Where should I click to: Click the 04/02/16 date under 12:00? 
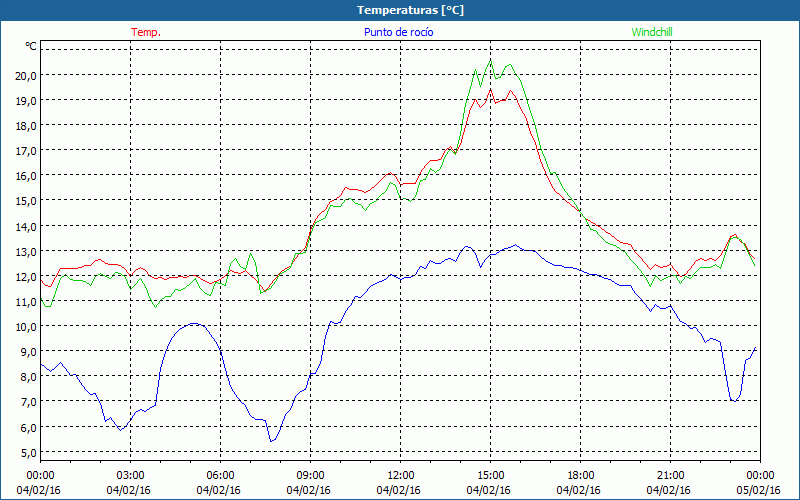398,490
